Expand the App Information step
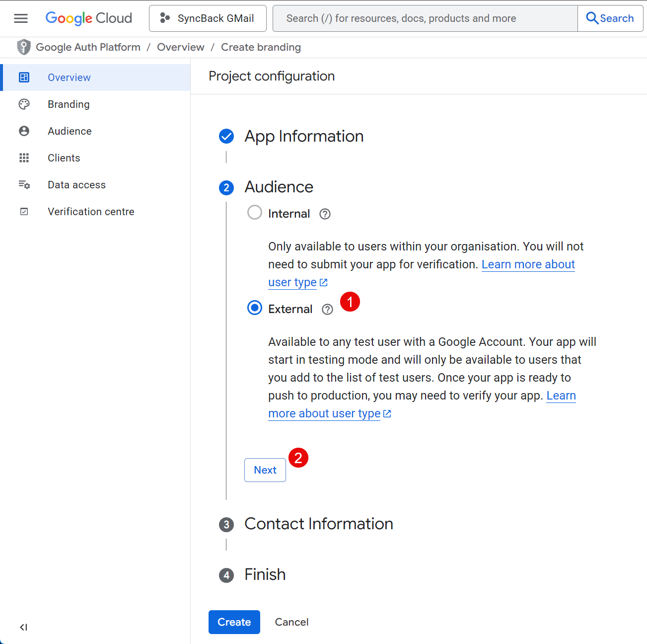The width and height of the screenshot is (647, 644). (x=303, y=136)
